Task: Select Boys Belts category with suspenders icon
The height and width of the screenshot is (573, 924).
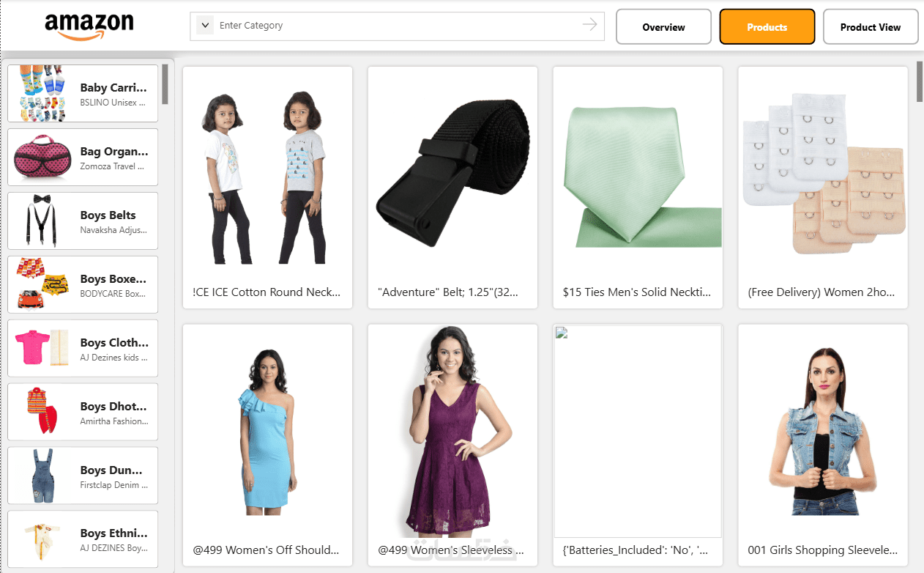Action: pyautogui.click(x=83, y=221)
